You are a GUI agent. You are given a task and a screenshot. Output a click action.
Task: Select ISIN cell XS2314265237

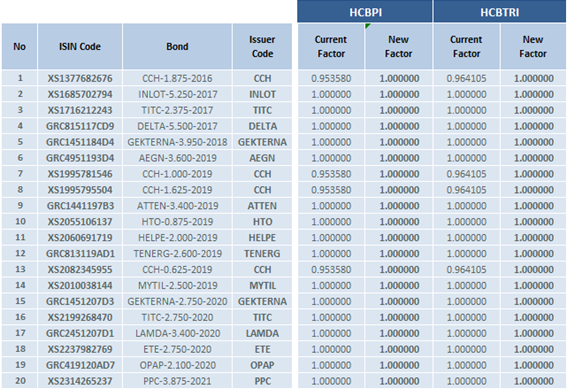coord(80,380)
